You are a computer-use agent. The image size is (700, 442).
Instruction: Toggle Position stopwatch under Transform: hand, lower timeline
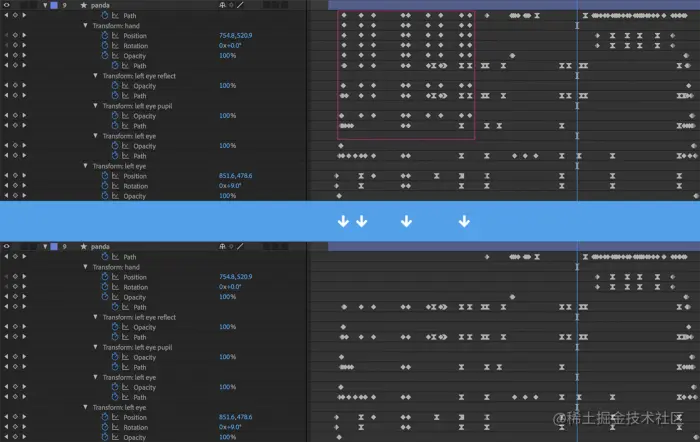(105, 277)
